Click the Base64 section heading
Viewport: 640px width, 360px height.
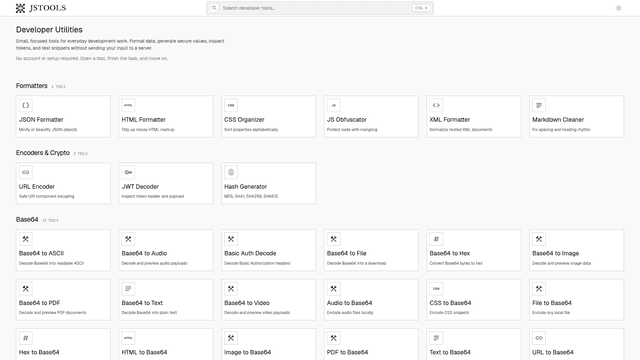(x=27, y=220)
